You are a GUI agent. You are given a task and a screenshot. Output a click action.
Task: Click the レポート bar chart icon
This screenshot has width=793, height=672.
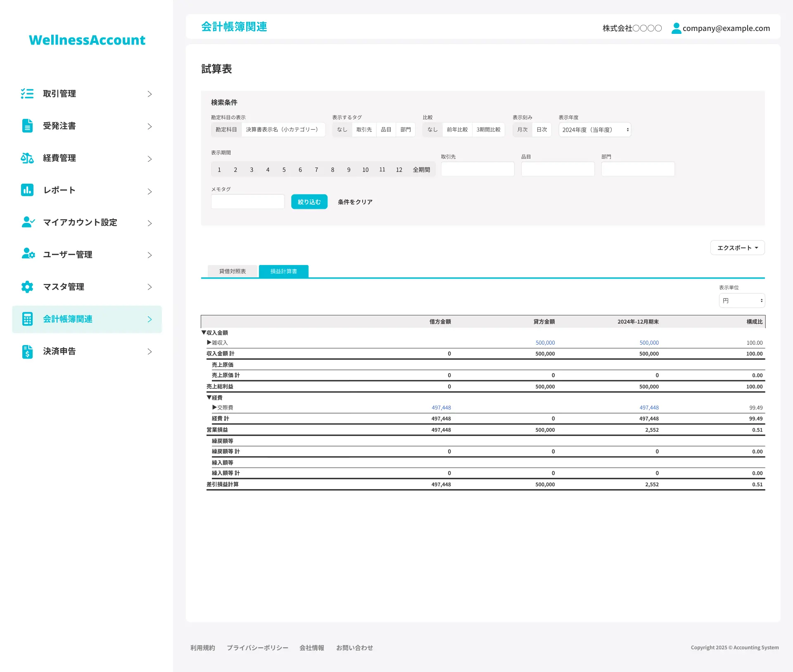tap(27, 190)
